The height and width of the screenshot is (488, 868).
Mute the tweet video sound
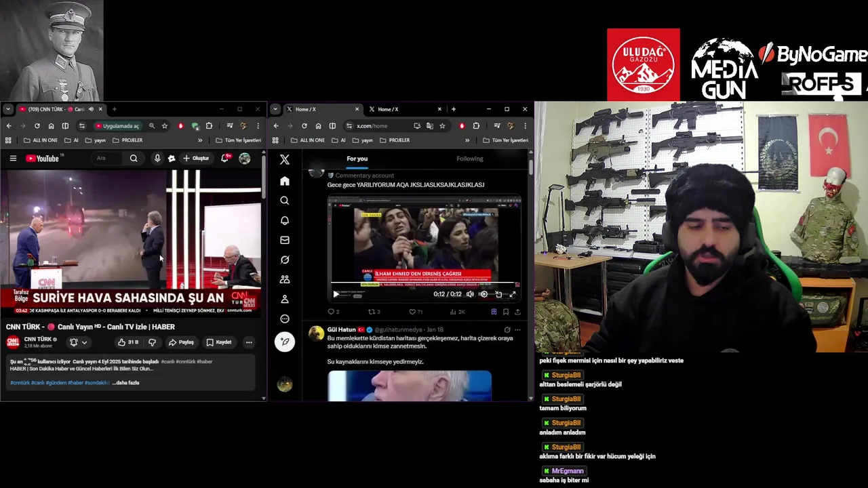coord(470,294)
